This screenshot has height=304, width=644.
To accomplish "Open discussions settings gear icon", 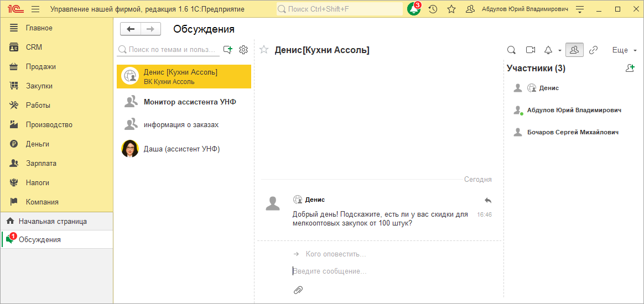I will tap(243, 50).
